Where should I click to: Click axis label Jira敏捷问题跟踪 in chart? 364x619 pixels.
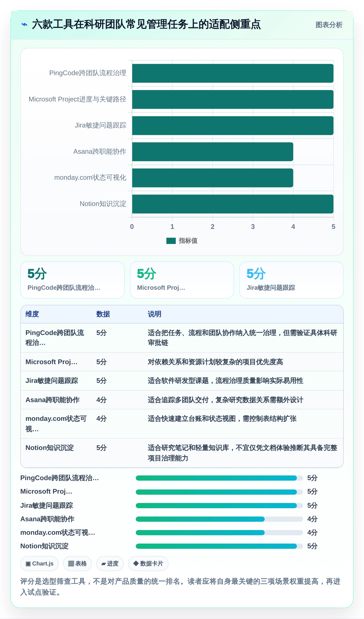(x=101, y=125)
